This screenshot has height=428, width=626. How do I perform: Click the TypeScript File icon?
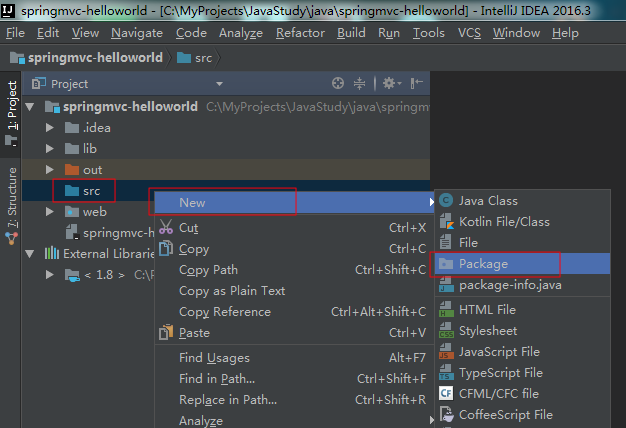446,373
